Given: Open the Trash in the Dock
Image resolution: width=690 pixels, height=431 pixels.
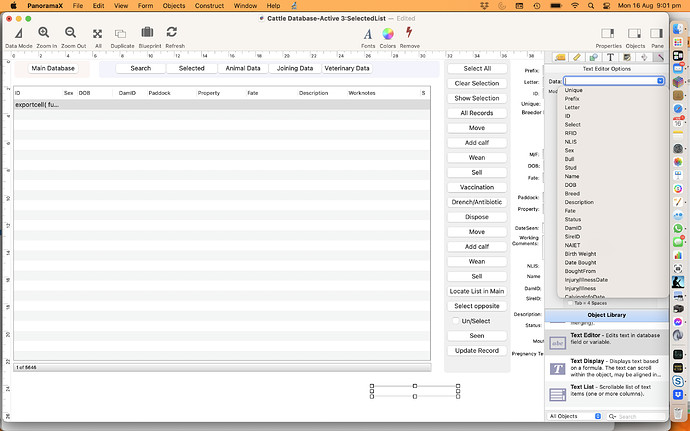Looking at the screenshot, I should coord(678,412).
